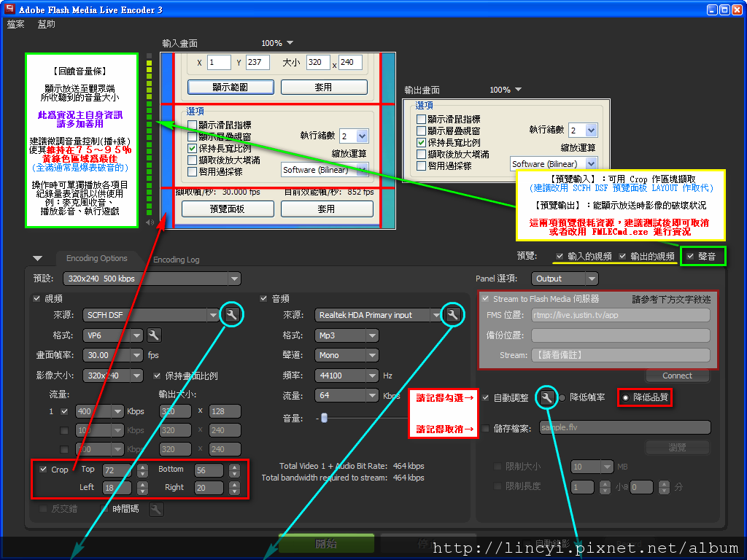Open the 自動調整 settings wrench

546,397
